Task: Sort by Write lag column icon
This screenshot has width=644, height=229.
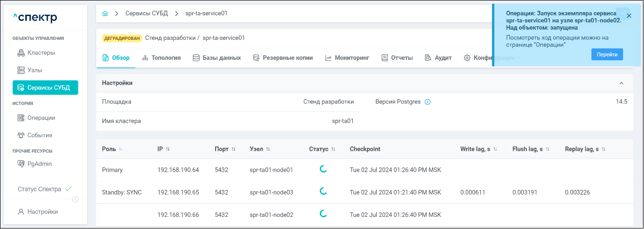Action: 495,149
